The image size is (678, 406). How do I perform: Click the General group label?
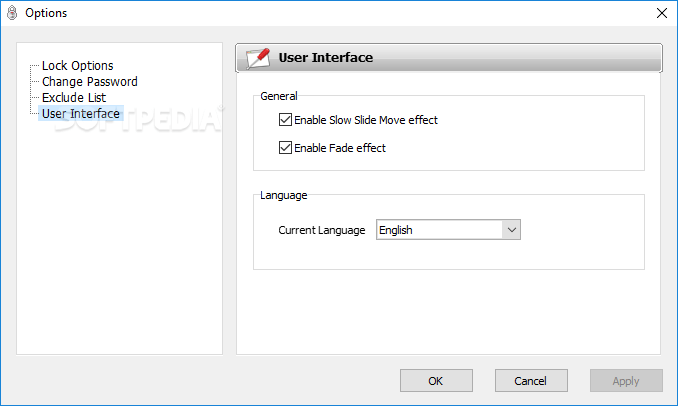tap(279, 96)
